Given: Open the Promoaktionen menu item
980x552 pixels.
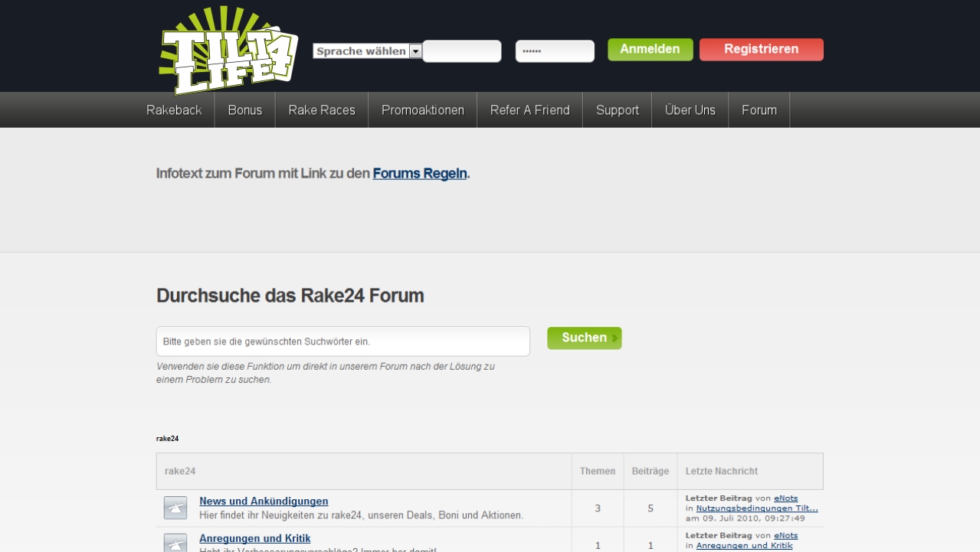Looking at the screenshot, I should (423, 110).
